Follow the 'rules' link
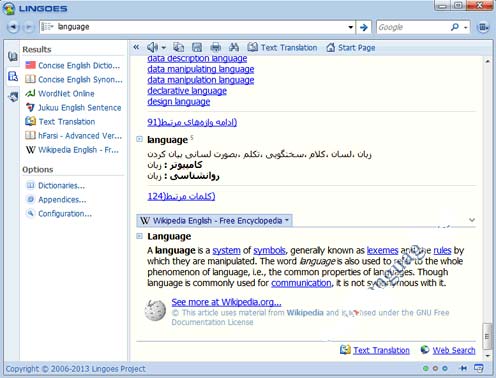496x378 pixels. [x=442, y=250]
